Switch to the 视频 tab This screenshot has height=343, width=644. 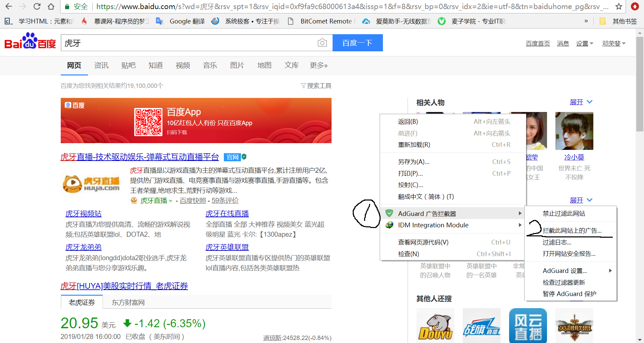183,65
